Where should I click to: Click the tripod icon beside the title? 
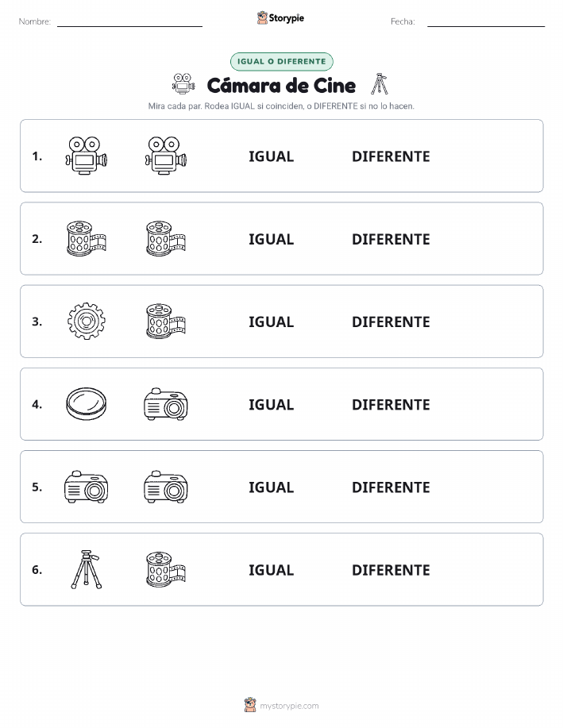(x=380, y=84)
